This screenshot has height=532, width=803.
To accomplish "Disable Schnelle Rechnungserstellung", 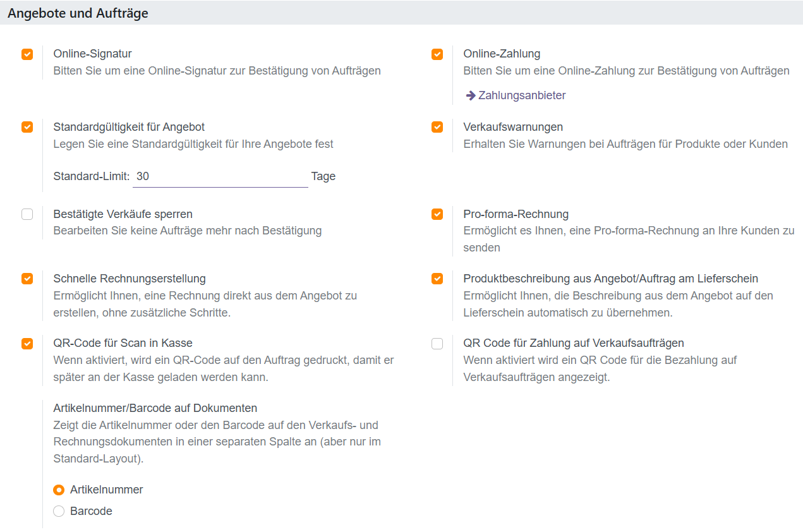I will point(27,279).
